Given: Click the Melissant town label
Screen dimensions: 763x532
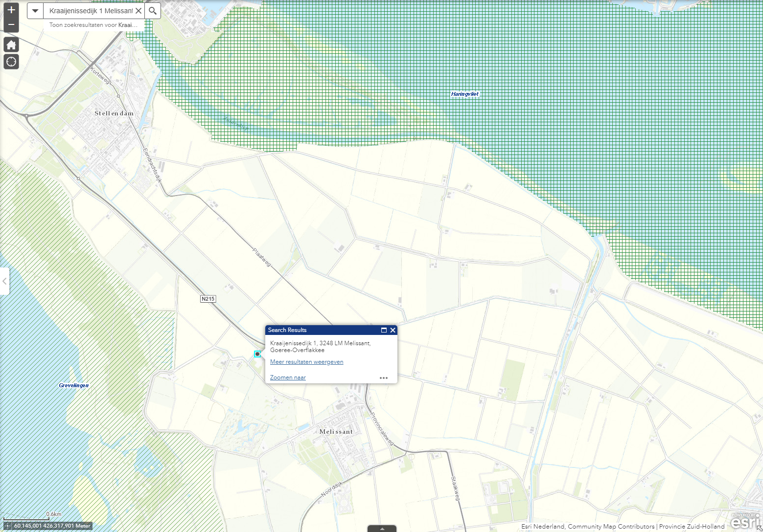Looking at the screenshot, I should [336, 432].
